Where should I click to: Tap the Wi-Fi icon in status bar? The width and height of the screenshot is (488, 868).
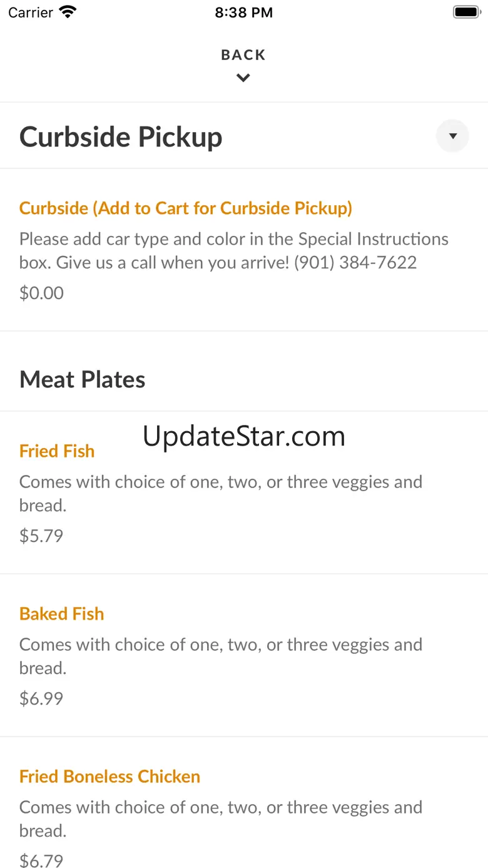(x=67, y=12)
